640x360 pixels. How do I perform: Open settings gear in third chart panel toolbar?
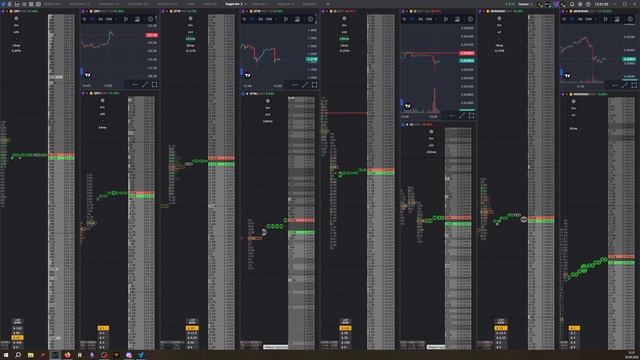[470, 19]
